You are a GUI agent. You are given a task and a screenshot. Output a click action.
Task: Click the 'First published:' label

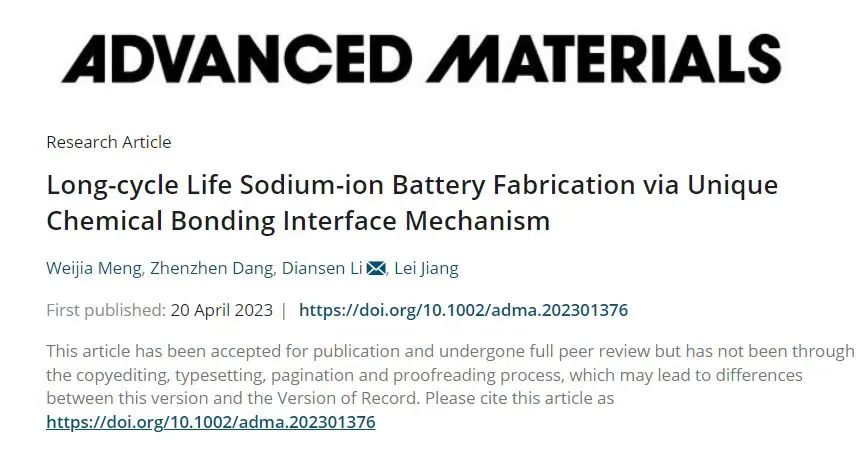tap(105, 310)
